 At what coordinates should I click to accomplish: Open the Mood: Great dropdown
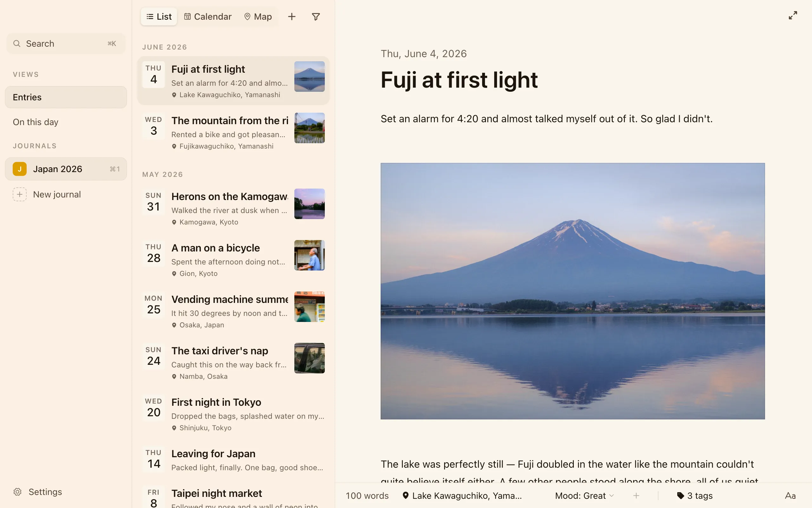coord(585,496)
